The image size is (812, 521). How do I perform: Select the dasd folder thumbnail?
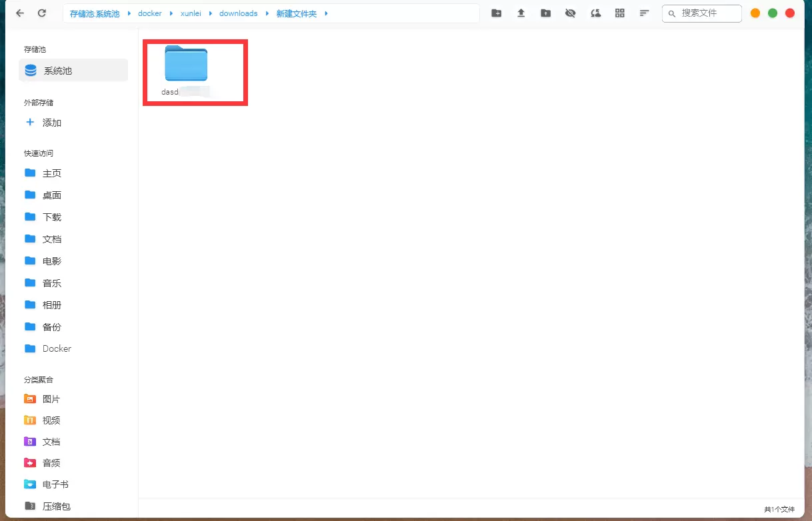coord(186,65)
